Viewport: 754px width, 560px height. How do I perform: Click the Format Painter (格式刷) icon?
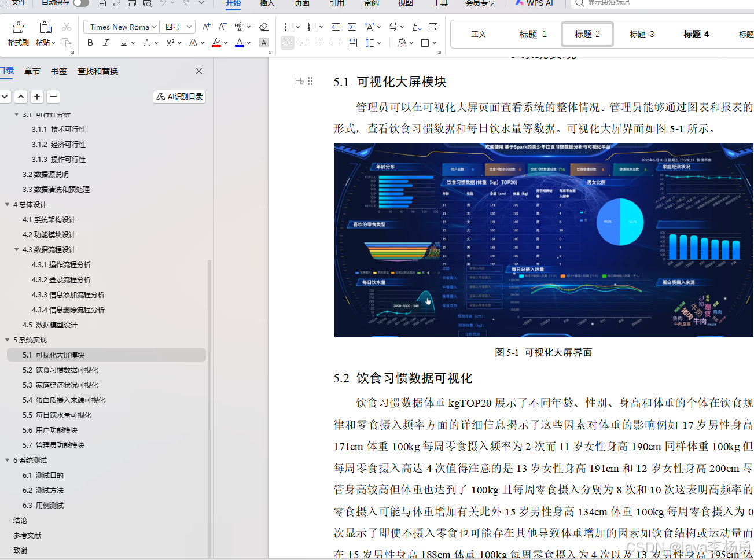click(19, 27)
